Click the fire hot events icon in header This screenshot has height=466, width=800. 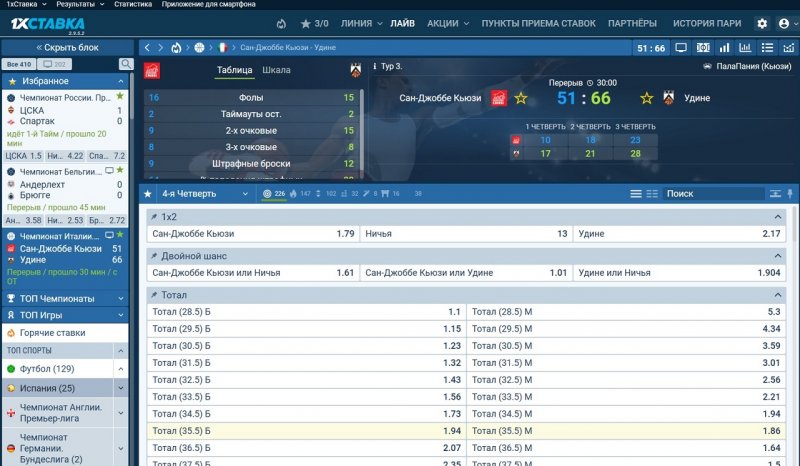coord(281,23)
